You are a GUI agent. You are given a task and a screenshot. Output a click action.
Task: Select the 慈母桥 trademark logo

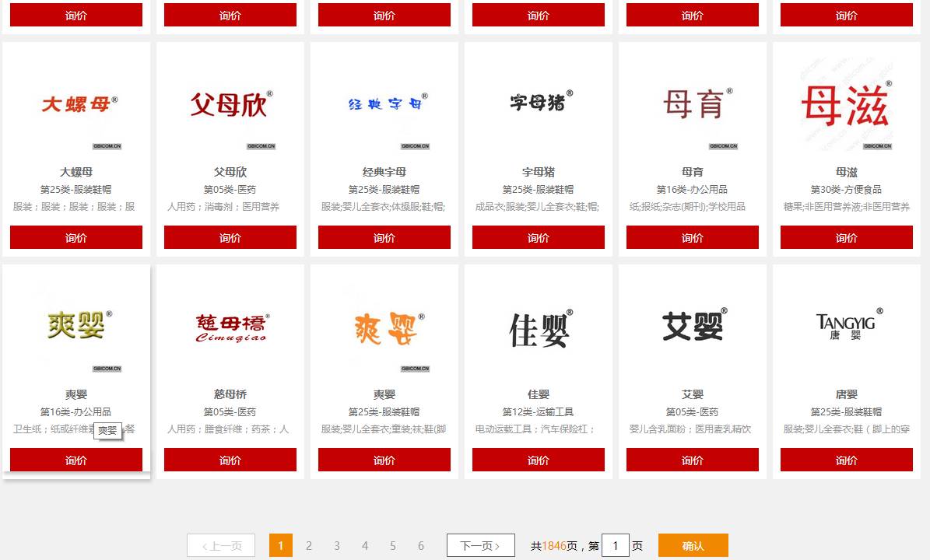(x=229, y=327)
